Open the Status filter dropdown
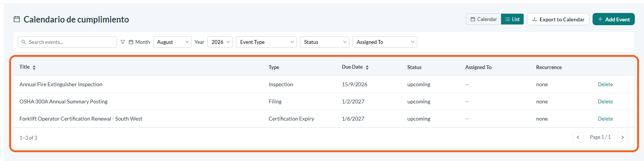 click(x=325, y=42)
